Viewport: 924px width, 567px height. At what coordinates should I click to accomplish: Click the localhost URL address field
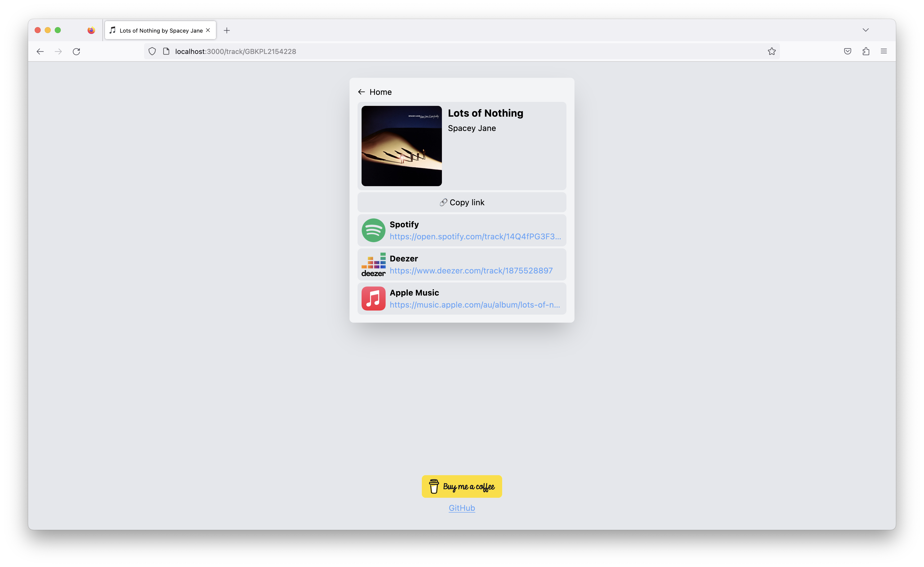click(x=450, y=51)
